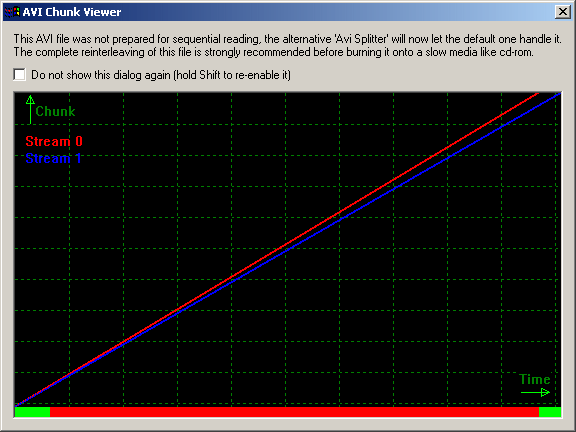Click the Time axis label text
This screenshot has height=432, width=576.
coord(534,379)
